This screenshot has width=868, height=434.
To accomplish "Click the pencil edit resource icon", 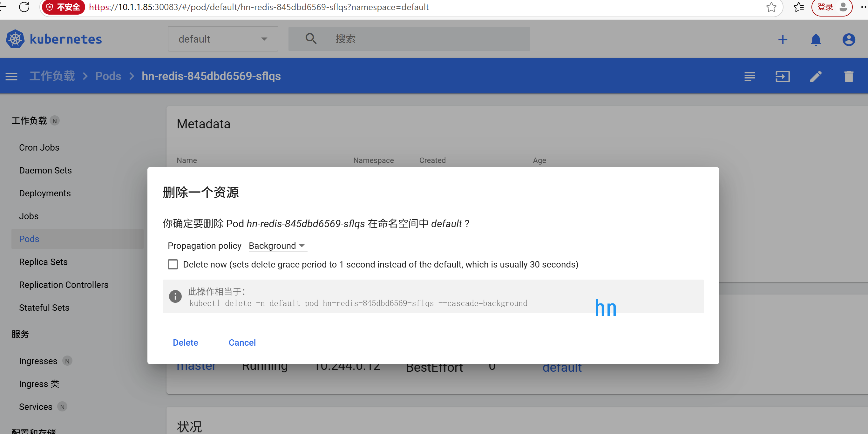I will click(816, 77).
